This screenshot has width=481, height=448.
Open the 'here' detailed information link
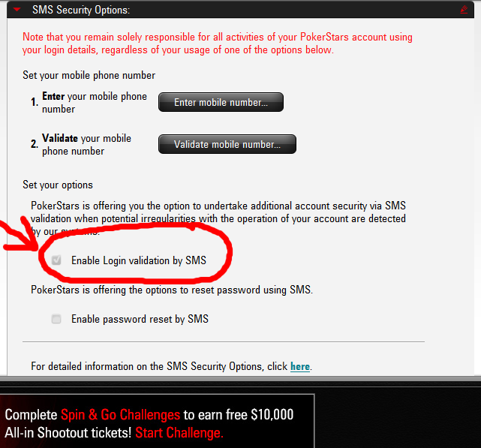coord(300,366)
